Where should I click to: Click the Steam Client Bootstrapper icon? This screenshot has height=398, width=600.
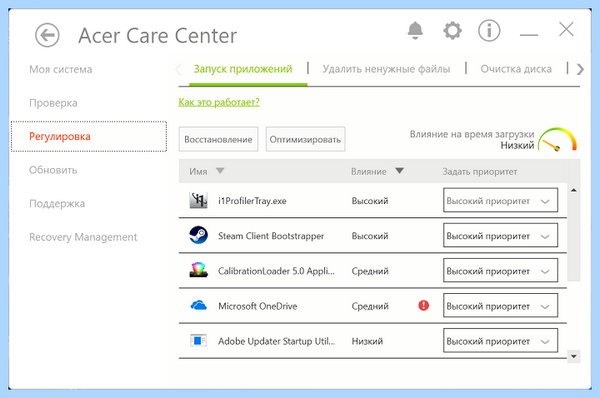(199, 235)
